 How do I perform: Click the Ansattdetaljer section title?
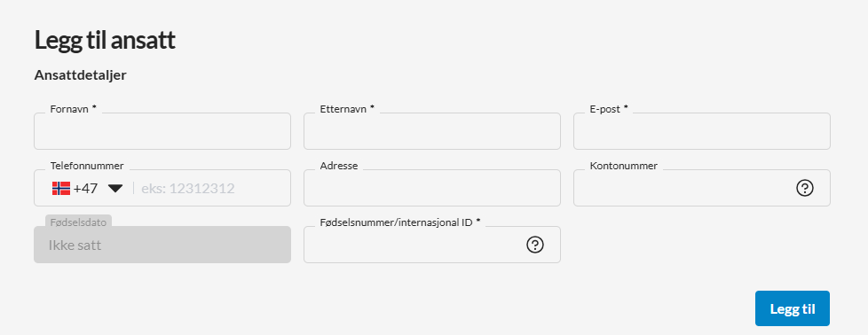click(80, 75)
